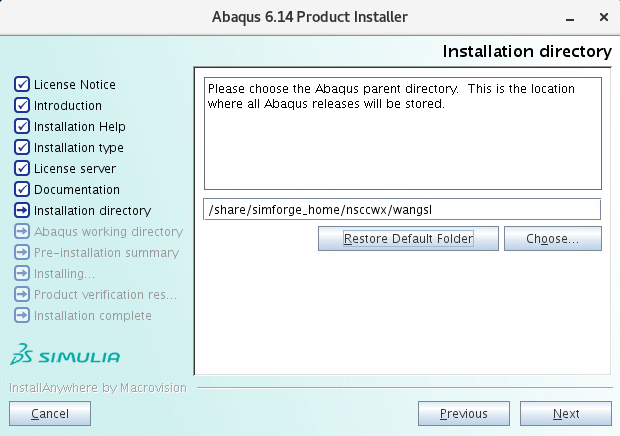Select the License server step label
620x436 pixels.
pyautogui.click(x=75, y=168)
